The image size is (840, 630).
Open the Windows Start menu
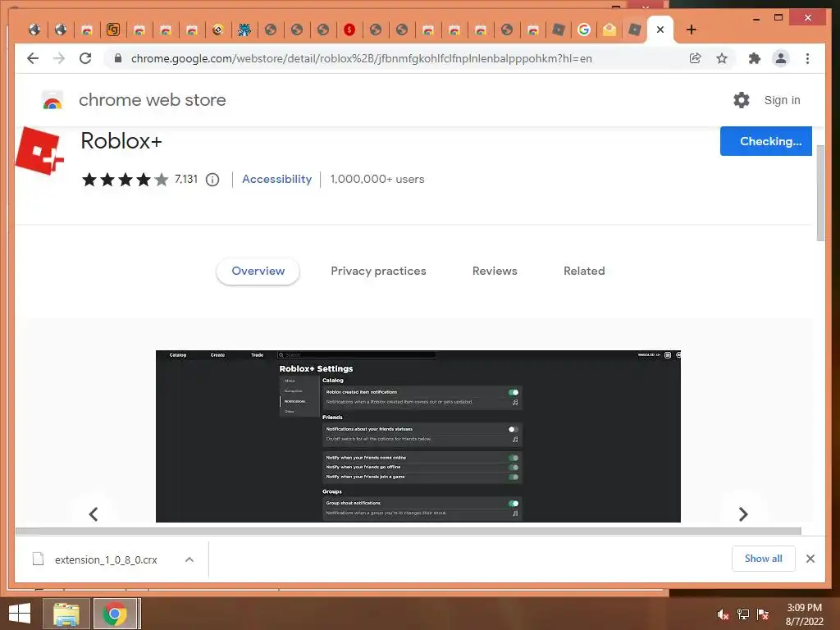pyautogui.click(x=20, y=614)
